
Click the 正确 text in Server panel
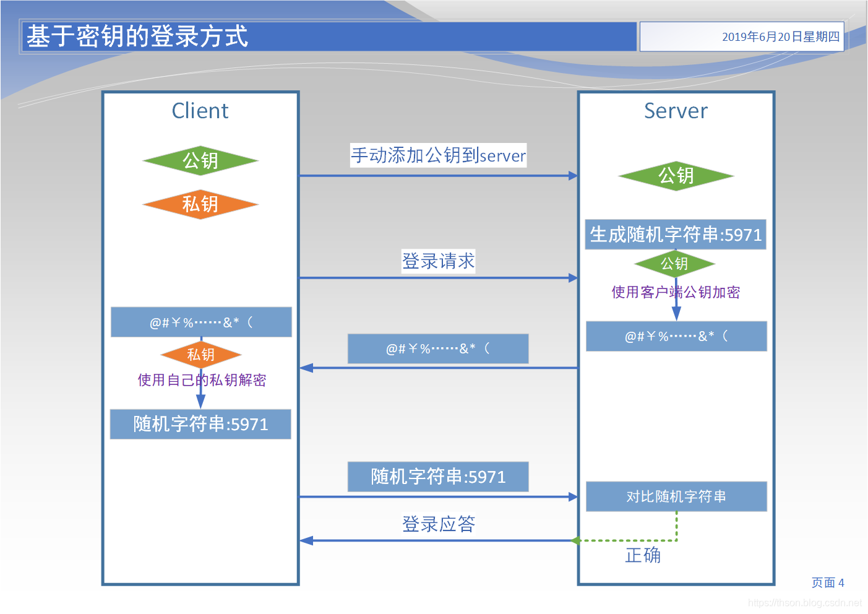click(x=643, y=555)
